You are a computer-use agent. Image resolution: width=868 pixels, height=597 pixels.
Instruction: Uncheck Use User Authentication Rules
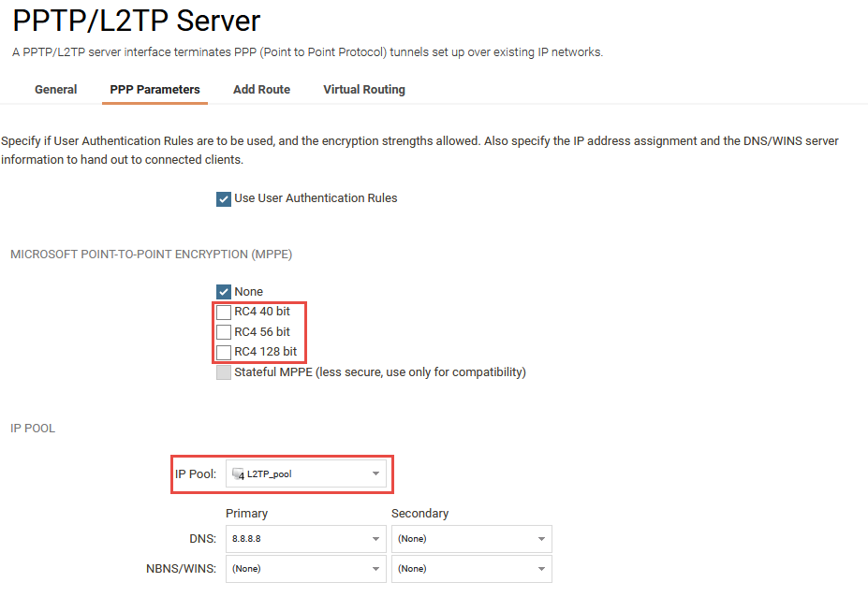pos(224,198)
